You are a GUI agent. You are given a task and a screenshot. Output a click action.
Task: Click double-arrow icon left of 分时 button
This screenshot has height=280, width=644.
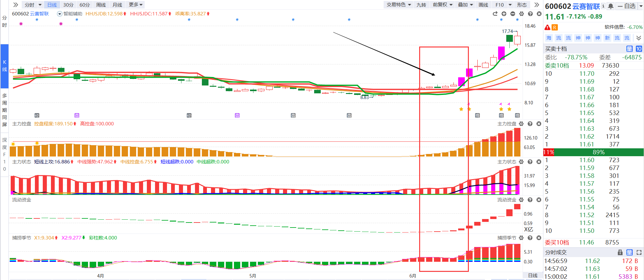coord(15,5)
